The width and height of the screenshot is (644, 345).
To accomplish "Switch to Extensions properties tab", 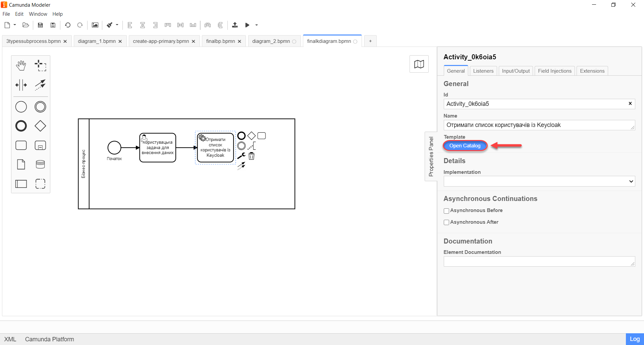I will coord(592,71).
